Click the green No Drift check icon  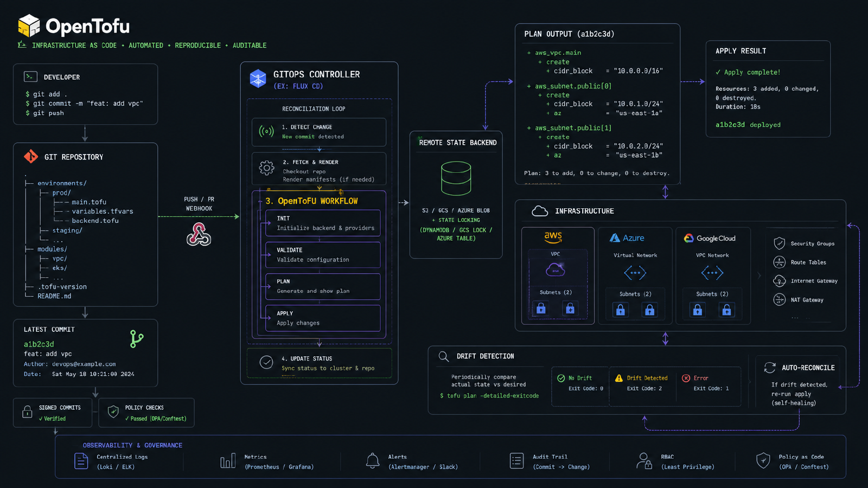pyautogui.click(x=561, y=378)
